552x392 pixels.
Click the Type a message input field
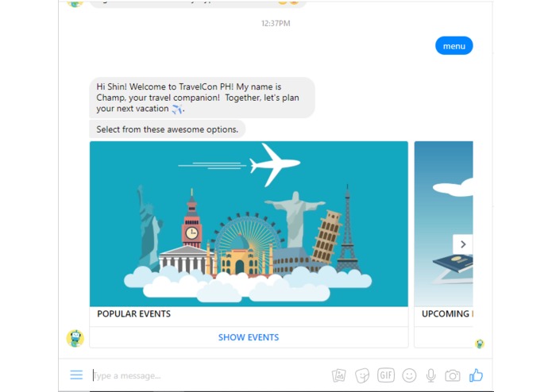click(210, 375)
